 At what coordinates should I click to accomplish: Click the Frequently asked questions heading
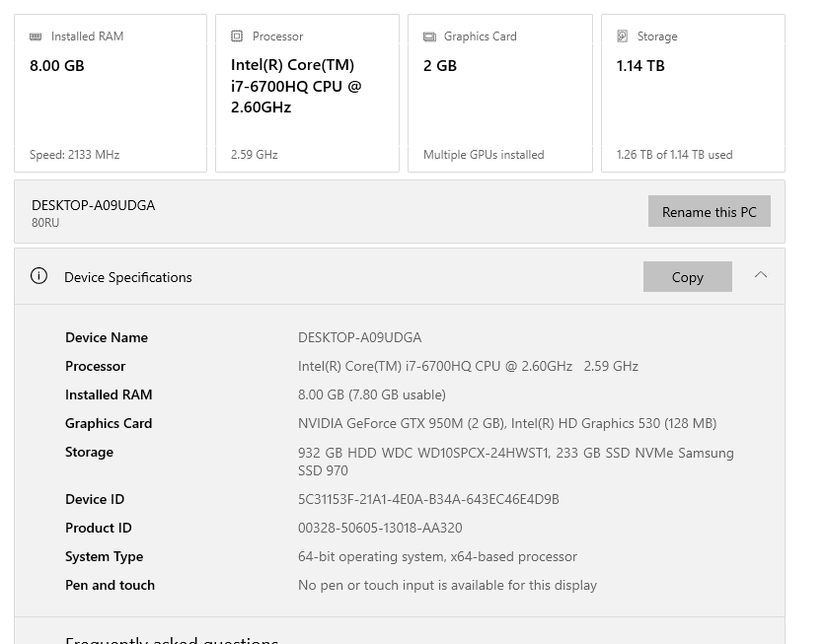[x=172, y=640]
